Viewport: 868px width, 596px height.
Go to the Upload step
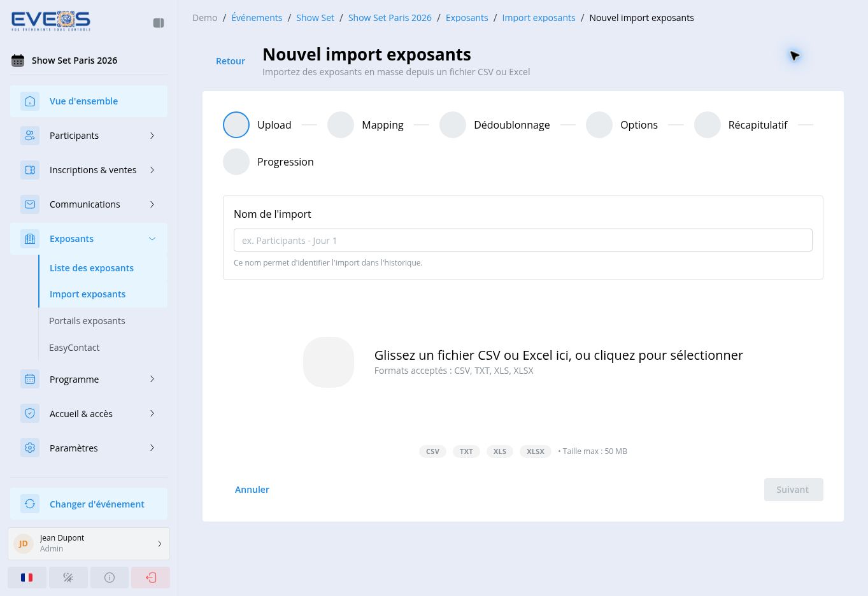coord(257,125)
